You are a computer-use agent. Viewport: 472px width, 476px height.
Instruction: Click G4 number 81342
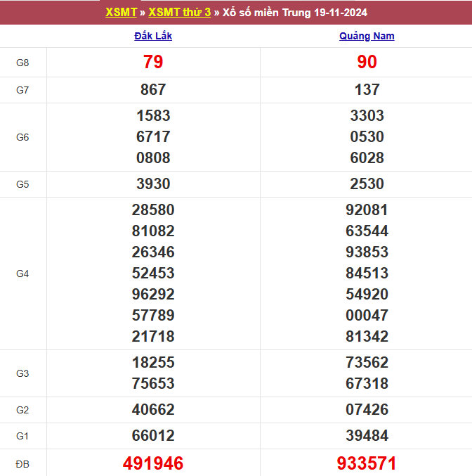click(x=367, y=336)
